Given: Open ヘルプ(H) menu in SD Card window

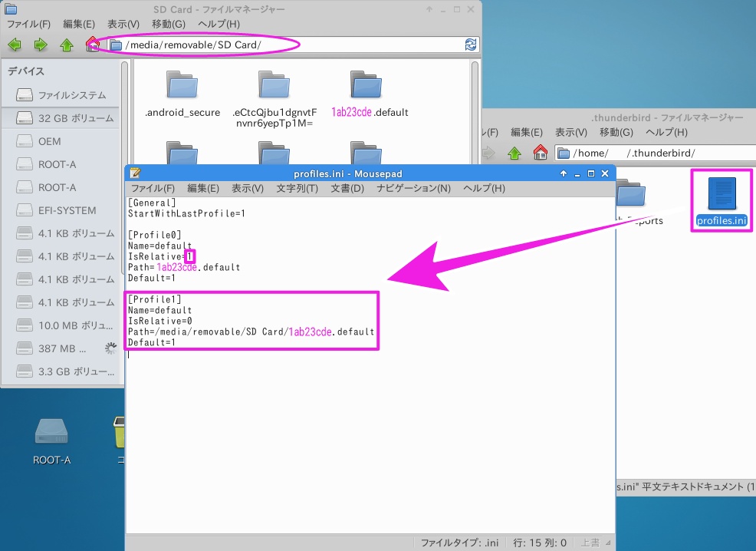Looking at the screenshot, I should tap(219, 24).
